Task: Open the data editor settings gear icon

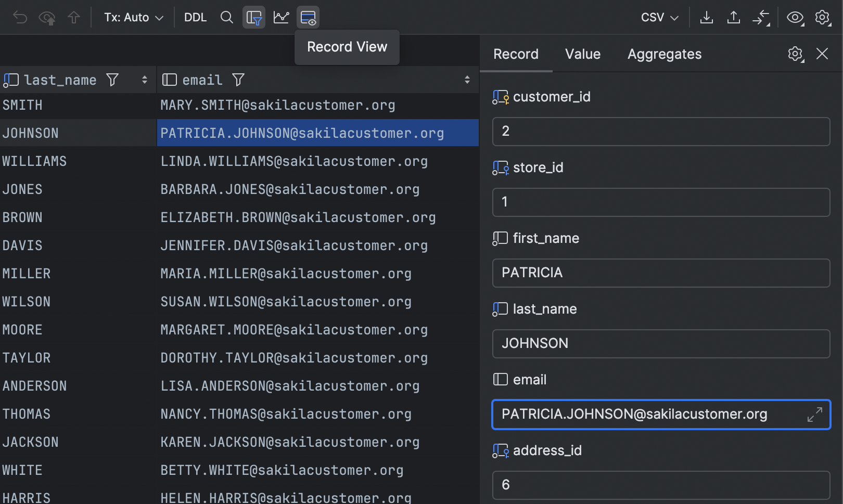Action: coord(823,17)
